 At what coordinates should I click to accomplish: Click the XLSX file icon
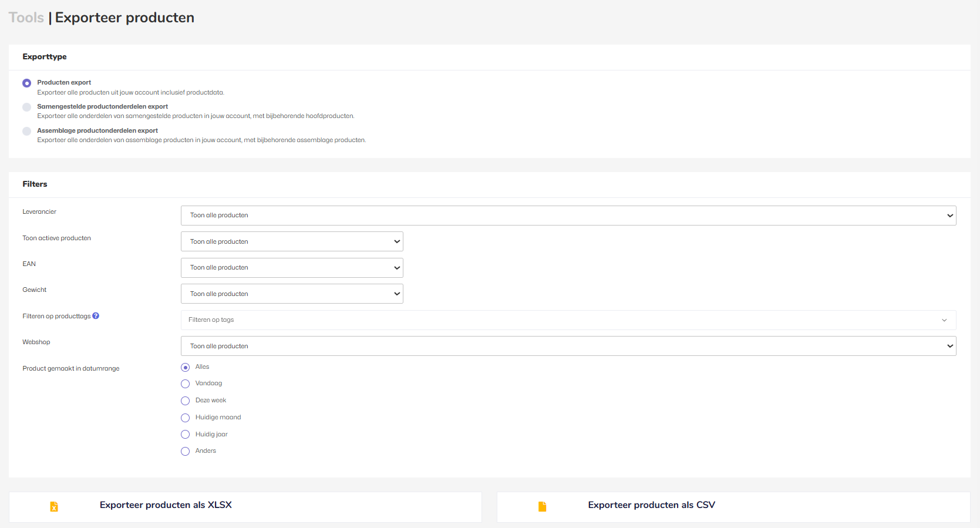[54, 506]
